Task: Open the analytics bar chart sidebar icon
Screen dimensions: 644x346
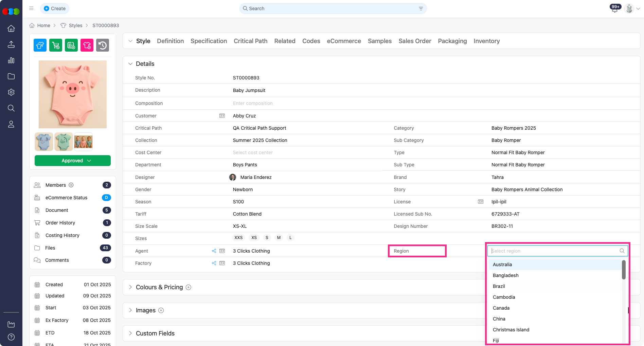Action: click(11, 60)
